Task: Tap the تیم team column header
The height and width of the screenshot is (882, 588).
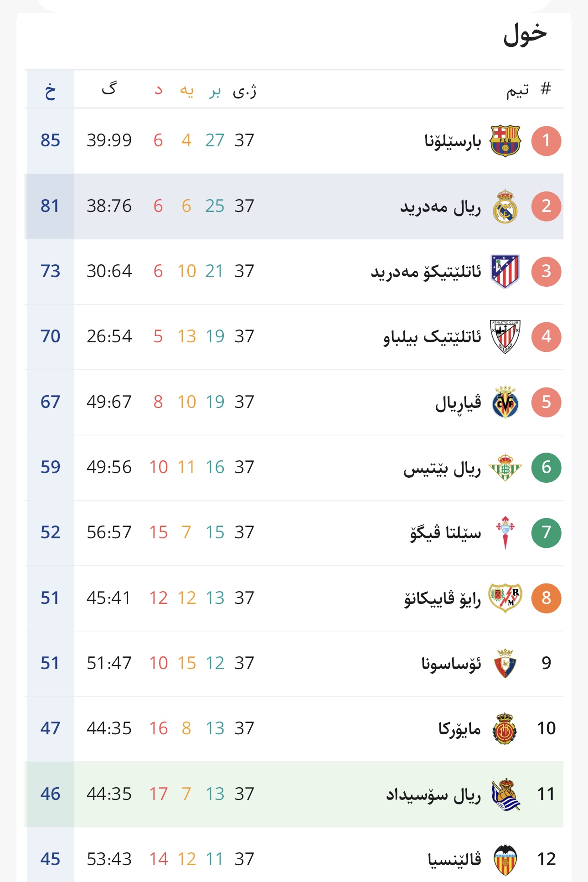Action: click(518, 90)
